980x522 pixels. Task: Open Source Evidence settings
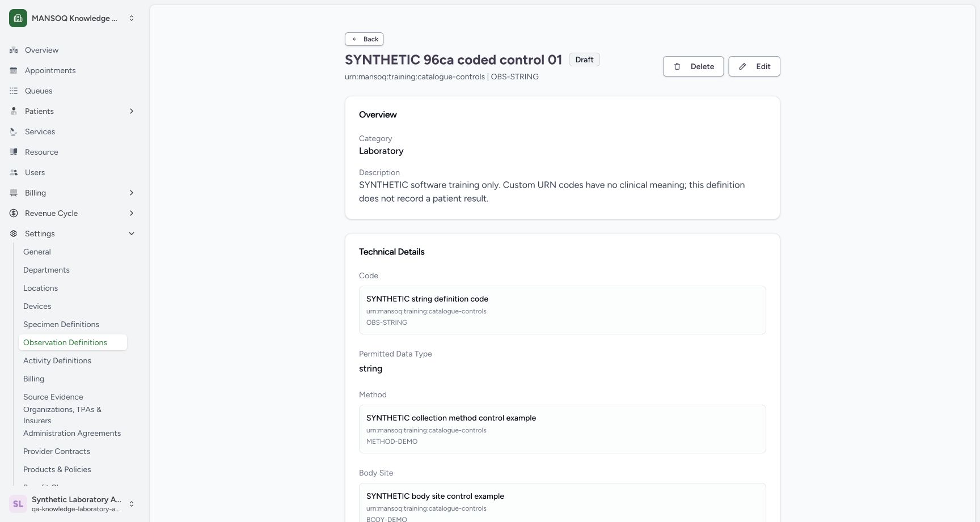click(73, 397)
